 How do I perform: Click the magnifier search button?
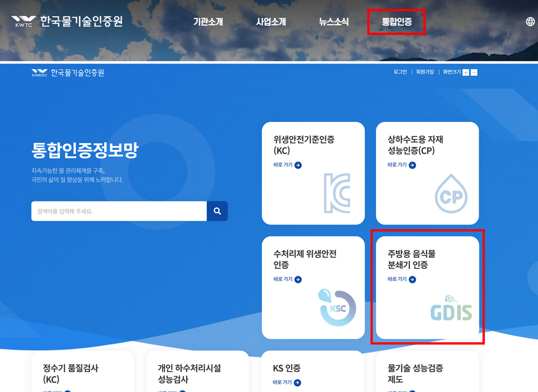click(217, 211)
